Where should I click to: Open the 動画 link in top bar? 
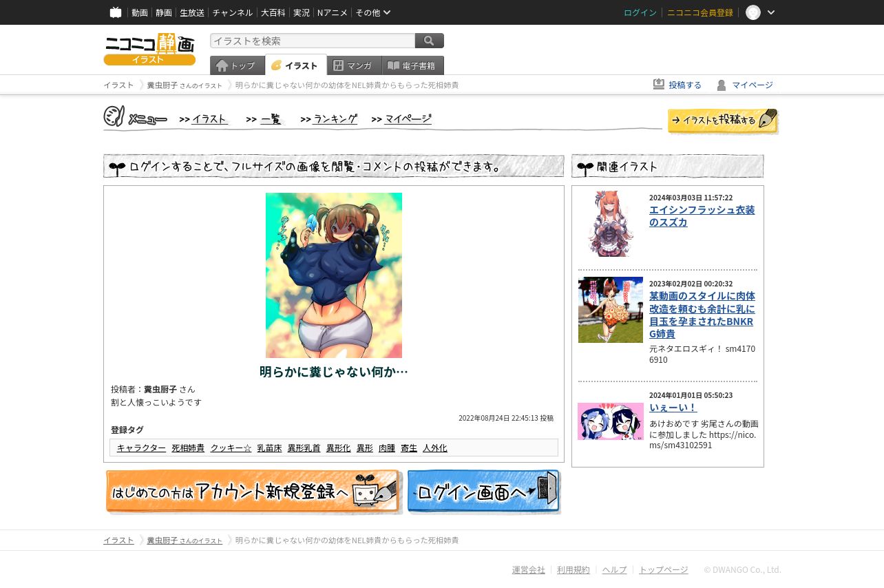tap(140, 12)
